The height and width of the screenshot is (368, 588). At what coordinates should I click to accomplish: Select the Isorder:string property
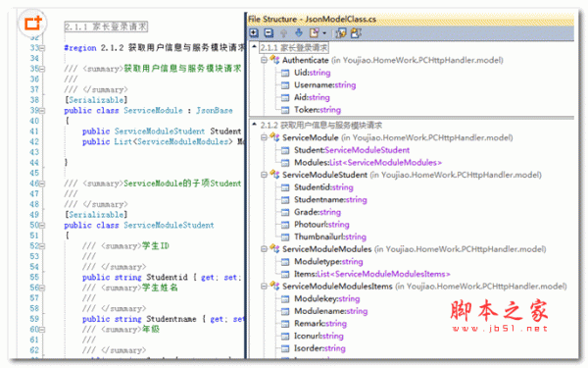coord(319,348)
